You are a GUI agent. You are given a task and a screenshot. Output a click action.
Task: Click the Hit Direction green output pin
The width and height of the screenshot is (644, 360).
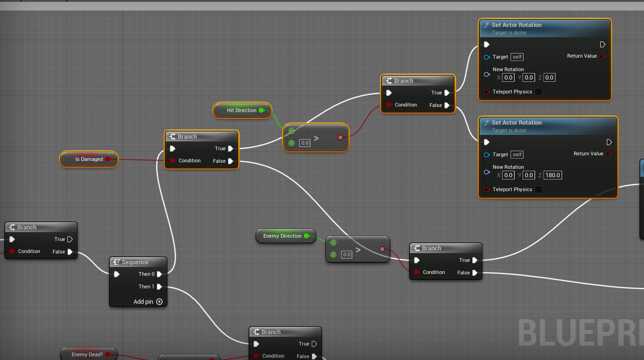[262, 110]
